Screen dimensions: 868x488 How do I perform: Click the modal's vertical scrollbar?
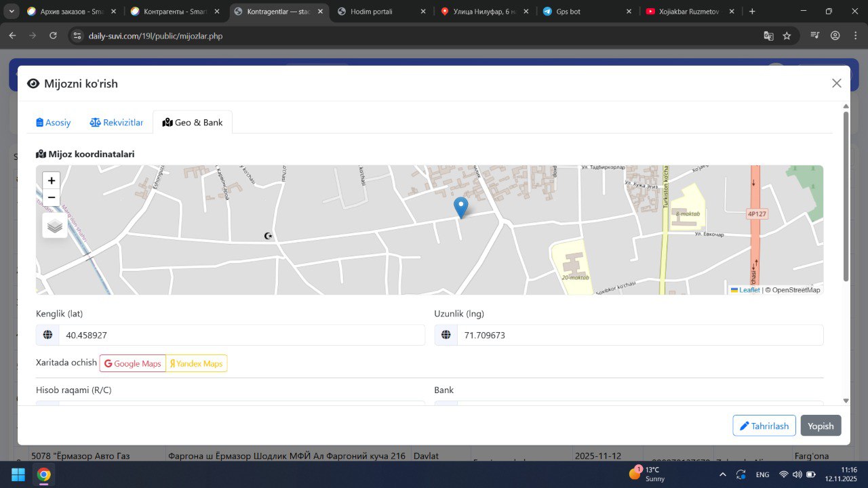coord(846,197)
